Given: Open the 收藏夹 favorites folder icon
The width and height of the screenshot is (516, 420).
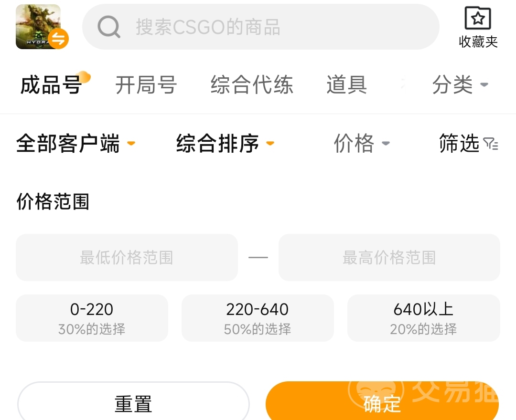Looking at the screenshot, I should coord(478,19).
